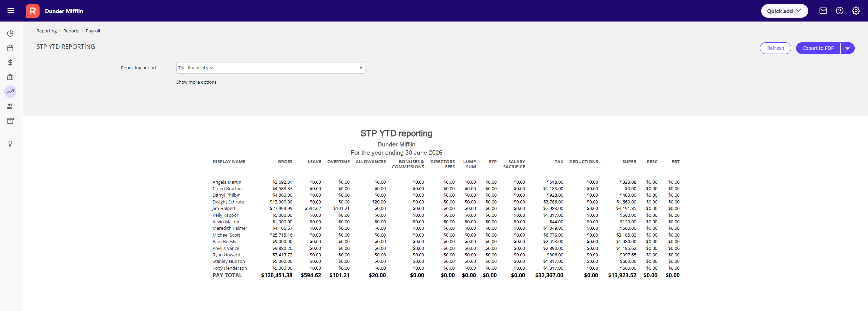The image size is (868, 311).
Task: Select the Kelly Kapoor row name
Action: tap(226, 215)
